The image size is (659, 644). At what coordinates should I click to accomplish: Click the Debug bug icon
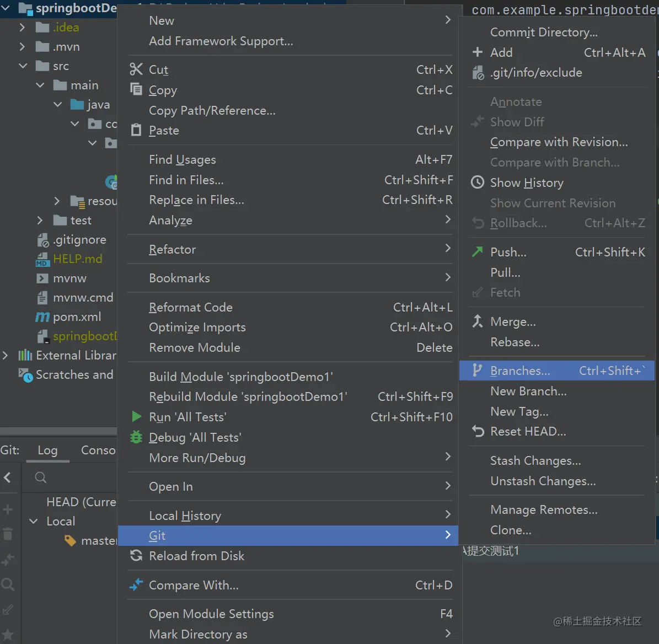pos(136,437)
